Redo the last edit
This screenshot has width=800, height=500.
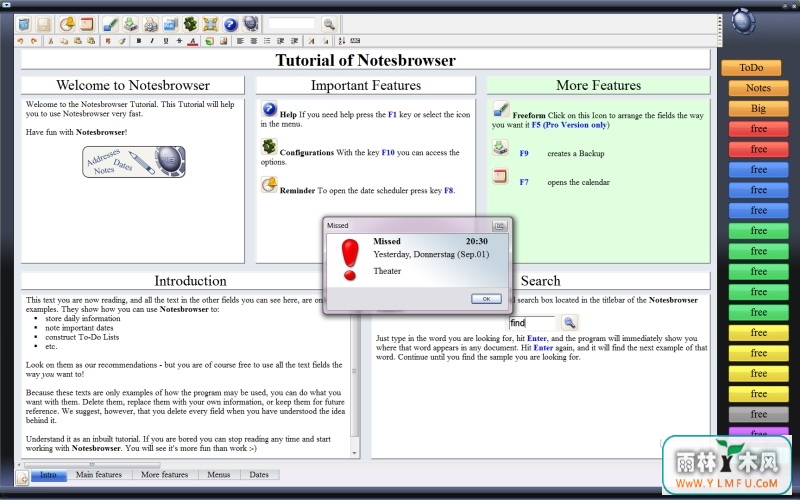point(34,41)
